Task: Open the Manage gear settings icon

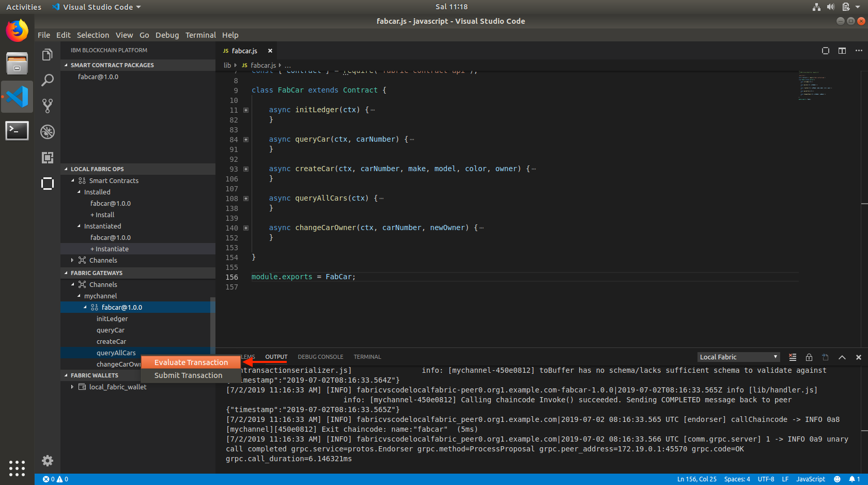Action: [48, 461]
